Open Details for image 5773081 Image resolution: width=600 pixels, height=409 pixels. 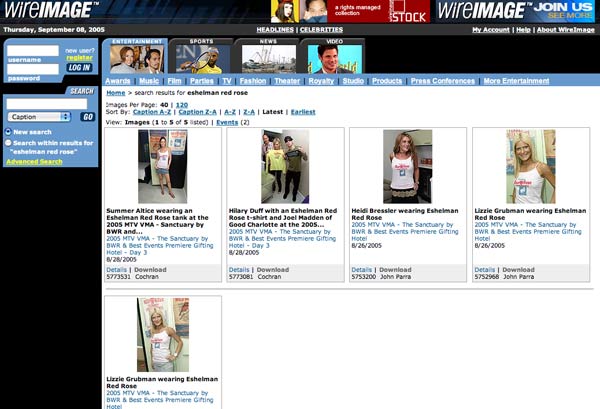239,270
